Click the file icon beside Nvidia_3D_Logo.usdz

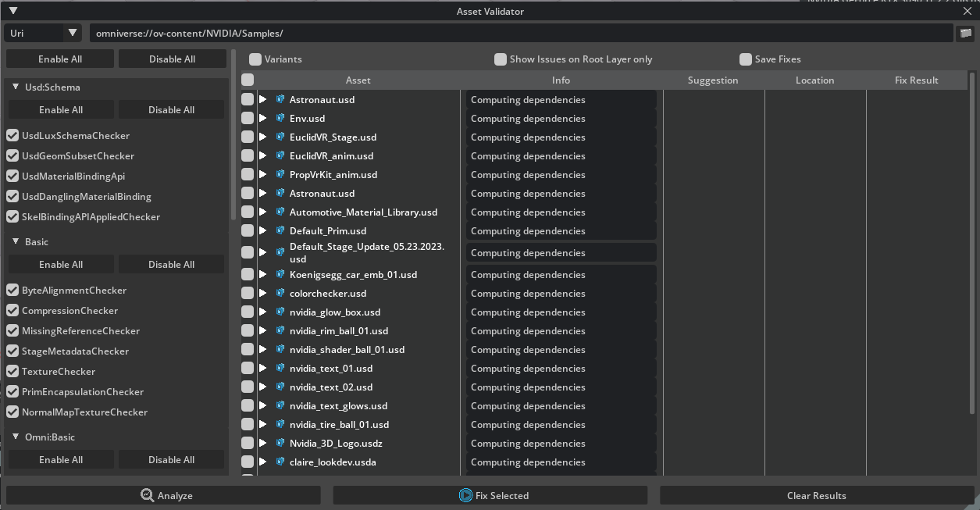pos(280,443)
